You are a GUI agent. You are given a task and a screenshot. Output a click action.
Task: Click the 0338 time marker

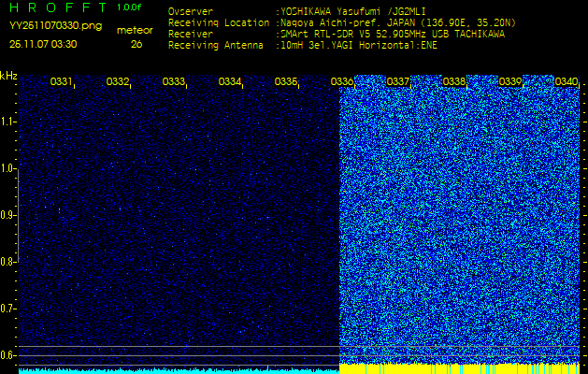pos(453,81)
